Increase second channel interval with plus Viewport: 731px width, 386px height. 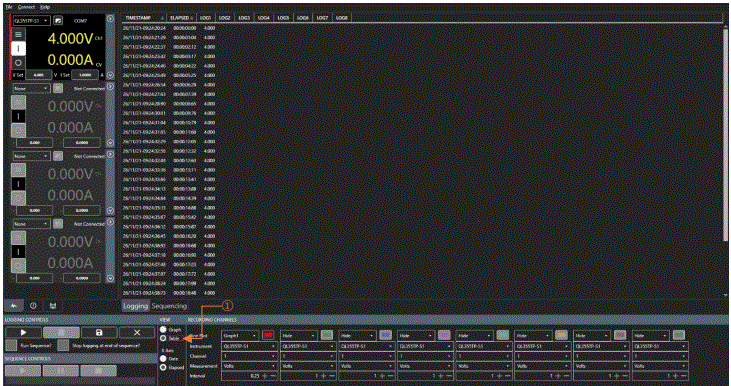324,375
